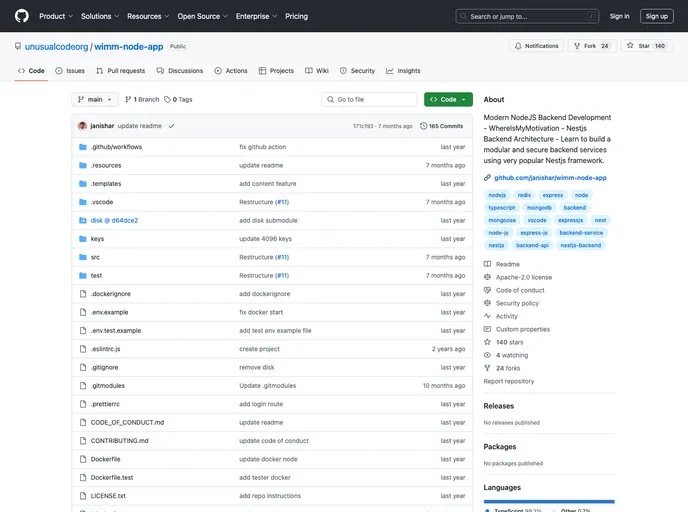The image size is (688, 512).
Task: Click the file icon for Dockerfile
Action: pos(83,459)
